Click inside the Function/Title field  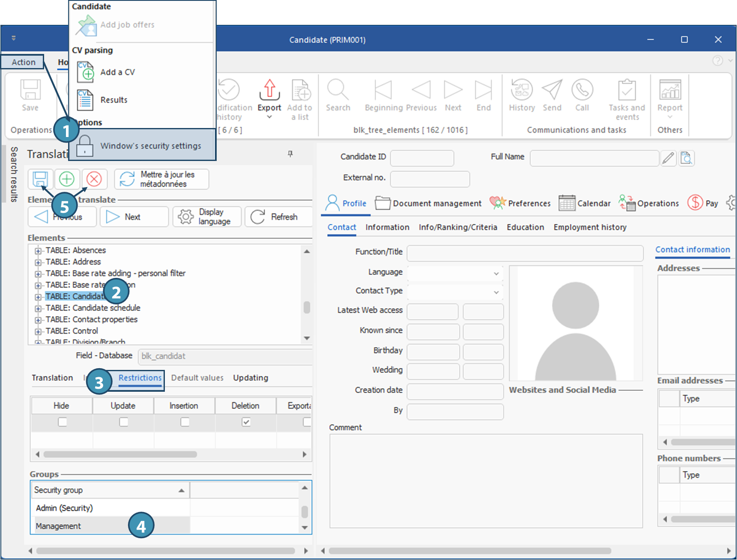coord(525,253)
